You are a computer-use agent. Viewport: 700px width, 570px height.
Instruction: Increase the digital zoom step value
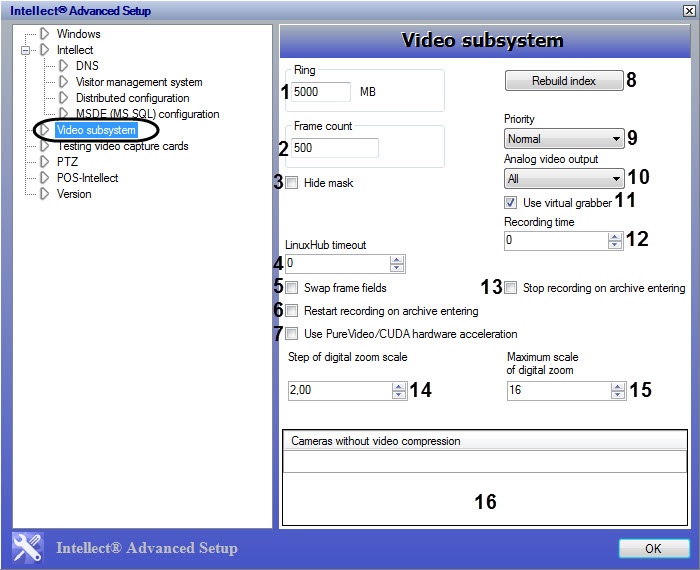point(399,387)
